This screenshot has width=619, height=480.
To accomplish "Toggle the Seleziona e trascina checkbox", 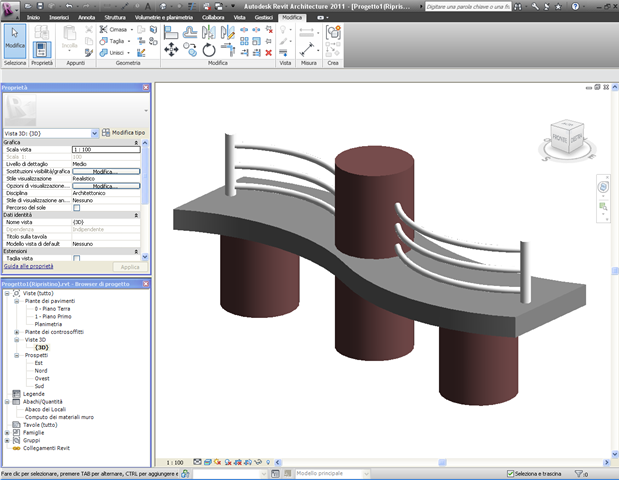I will 511,473.
